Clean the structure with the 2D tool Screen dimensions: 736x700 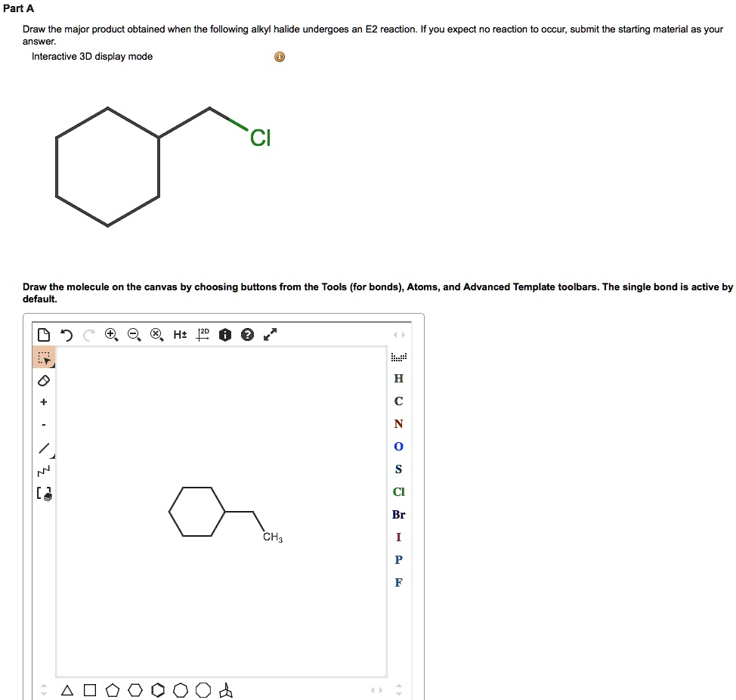pos(202,334)
